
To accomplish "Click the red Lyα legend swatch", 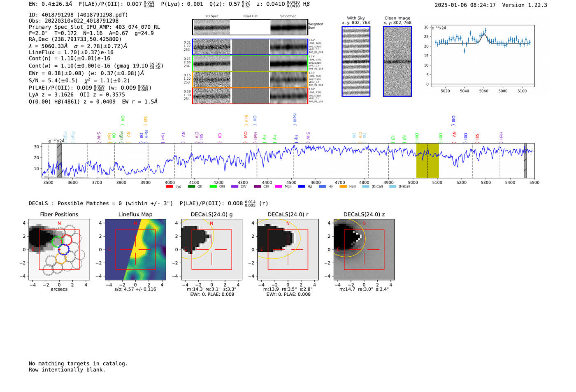I will point(169,187).
